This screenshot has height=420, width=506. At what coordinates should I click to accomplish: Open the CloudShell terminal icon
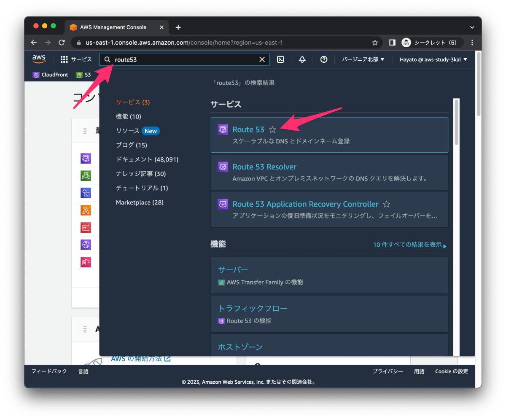pos(280,59)
